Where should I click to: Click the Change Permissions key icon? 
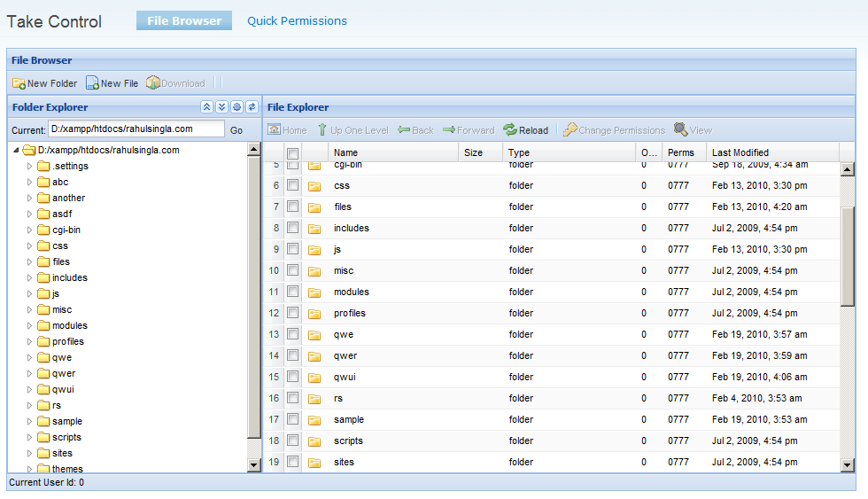[570, 130]
